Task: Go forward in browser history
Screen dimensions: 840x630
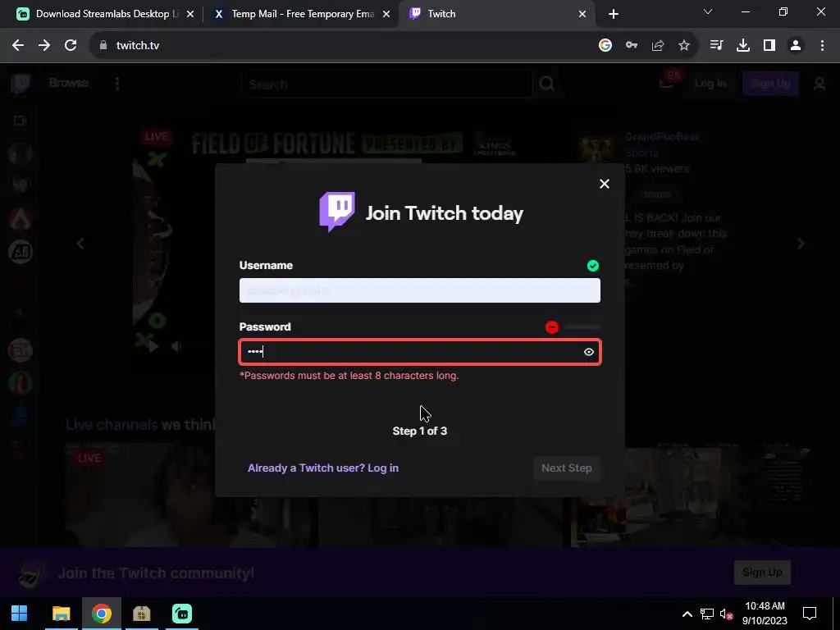Action: click(x=44, y=46)
